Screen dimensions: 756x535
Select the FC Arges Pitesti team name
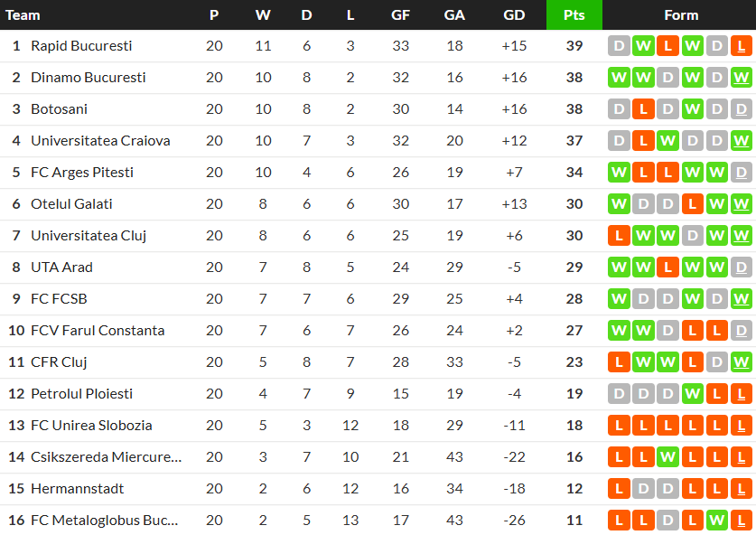tap(82, 173)
